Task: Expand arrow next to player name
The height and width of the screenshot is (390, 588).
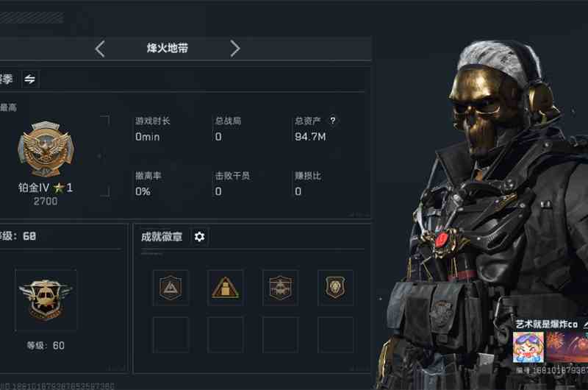Action: (x=585, y=324)
